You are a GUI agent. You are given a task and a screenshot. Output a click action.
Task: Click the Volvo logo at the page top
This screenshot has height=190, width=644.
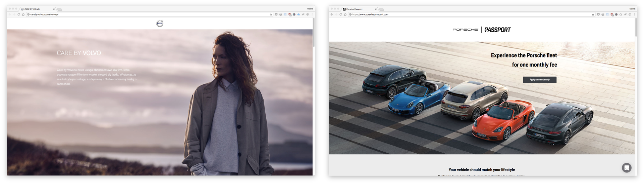tap(160, 24)
